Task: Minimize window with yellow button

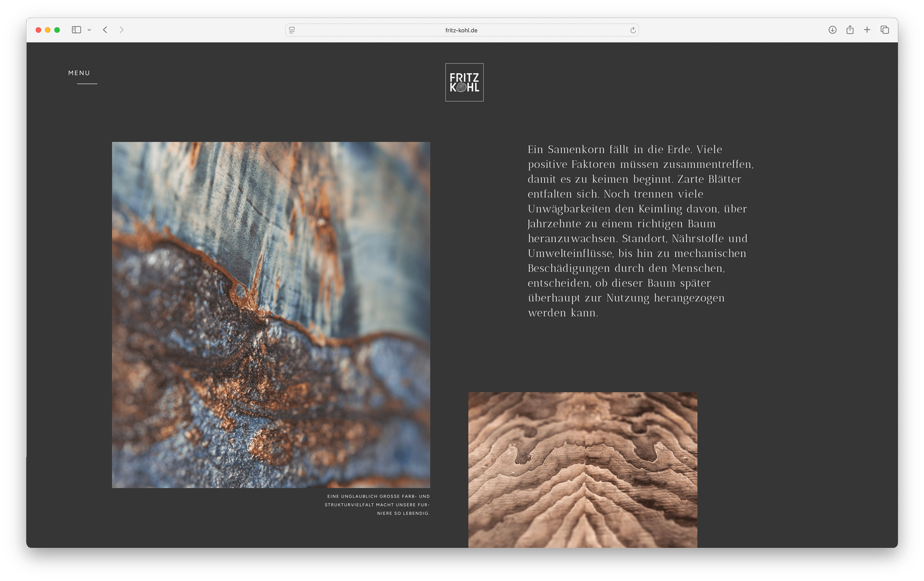Action: tap(48, 30)
